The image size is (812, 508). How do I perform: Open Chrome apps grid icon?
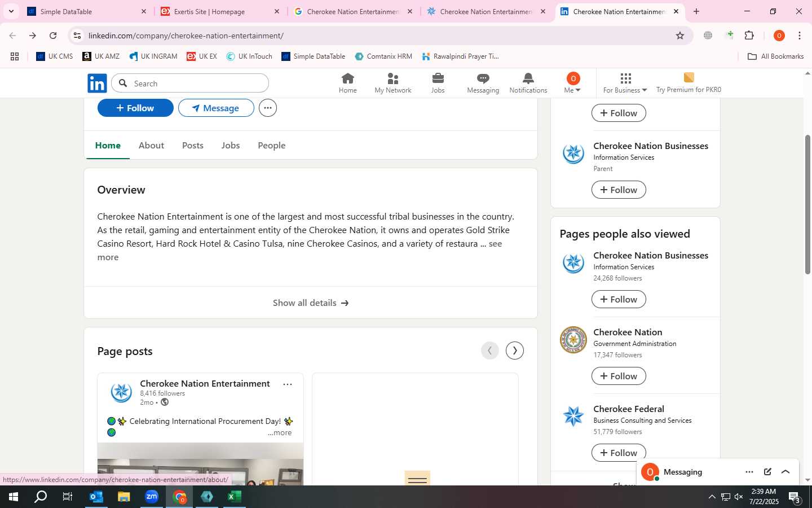[15, 56]
